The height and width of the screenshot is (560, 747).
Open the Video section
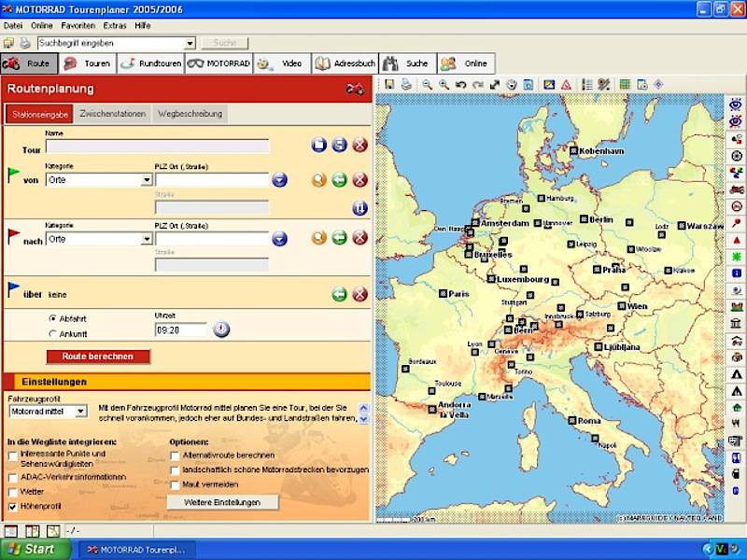coord(282,63)
